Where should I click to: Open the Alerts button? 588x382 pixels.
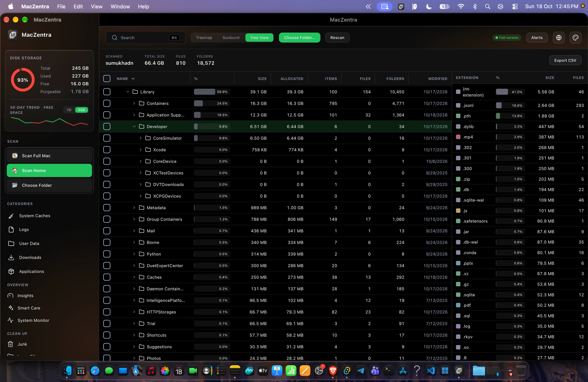click(x=537, y=38)
